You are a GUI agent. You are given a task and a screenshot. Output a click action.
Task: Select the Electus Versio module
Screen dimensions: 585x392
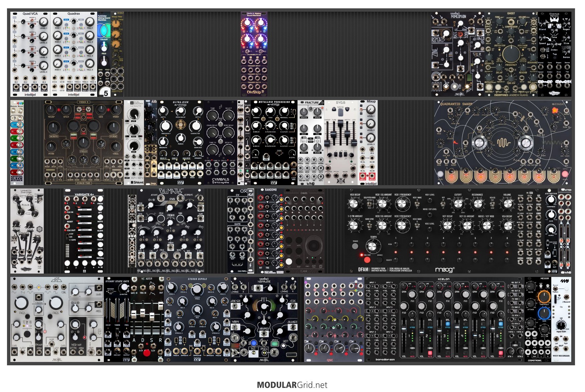click(x=554, y=54)
